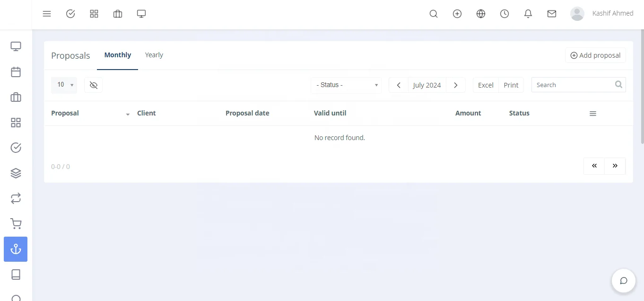Export table using Excel button
This screenshot has height=301, width=644.
click(x=486, y=85)
